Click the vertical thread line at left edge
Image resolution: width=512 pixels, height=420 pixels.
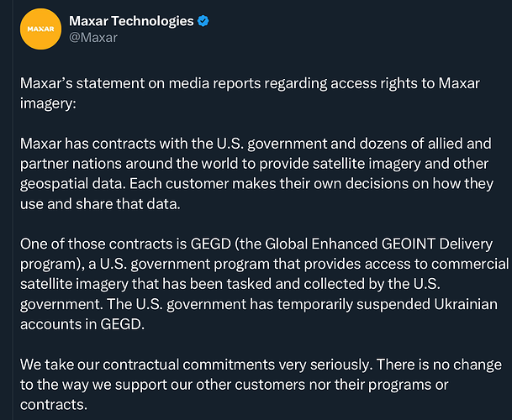pos(13,210)
